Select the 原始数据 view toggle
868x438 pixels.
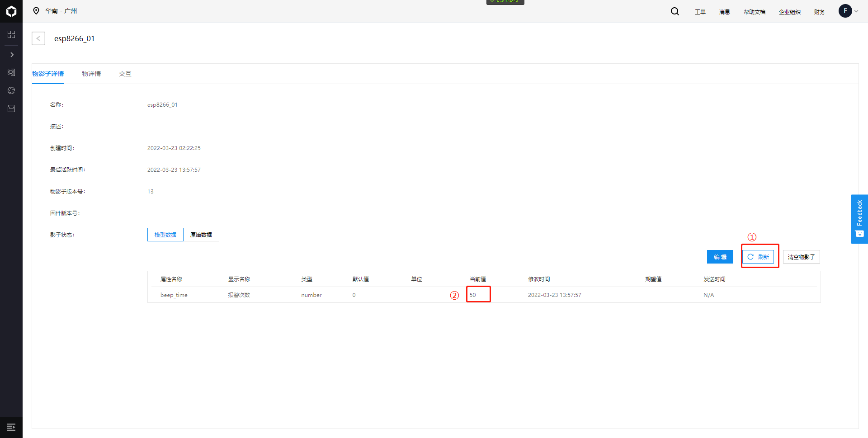(201, 235)
